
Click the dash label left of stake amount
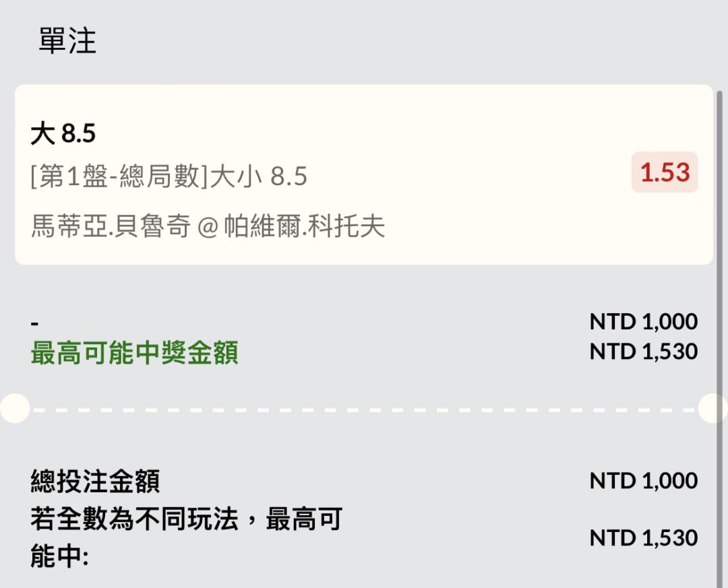tap(34, 323)
